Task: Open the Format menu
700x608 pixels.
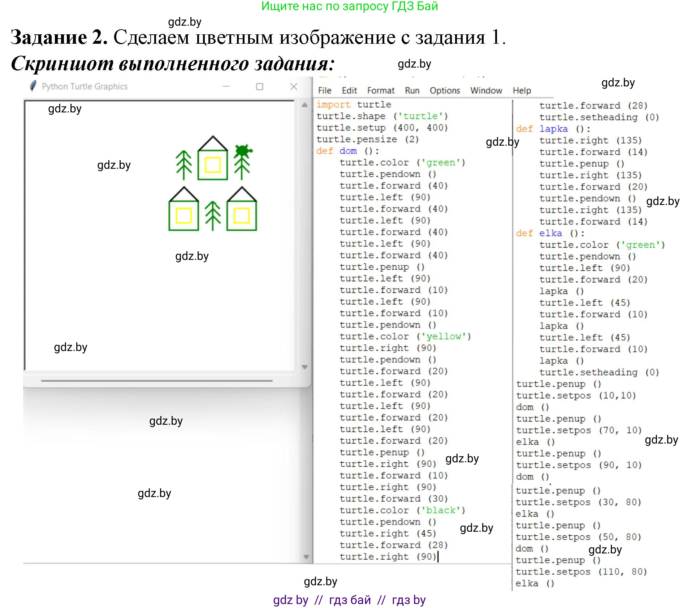Action: [381, 90]
